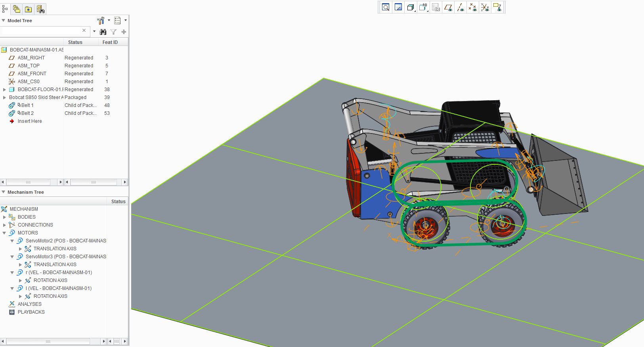Select the MECHANISM root node
Viewport: 644px width, 347px height.
coord(24,209)
